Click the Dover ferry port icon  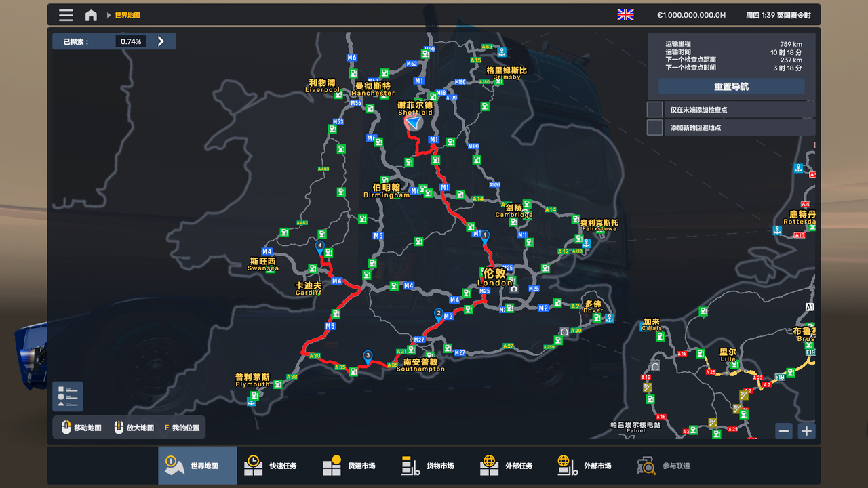point(609,318)
